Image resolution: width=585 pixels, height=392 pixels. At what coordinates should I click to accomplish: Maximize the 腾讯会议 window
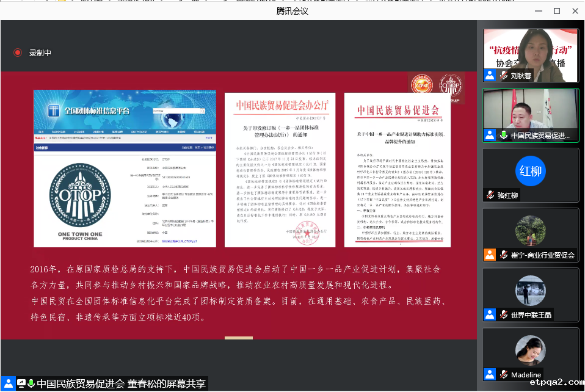pos(556,11)
